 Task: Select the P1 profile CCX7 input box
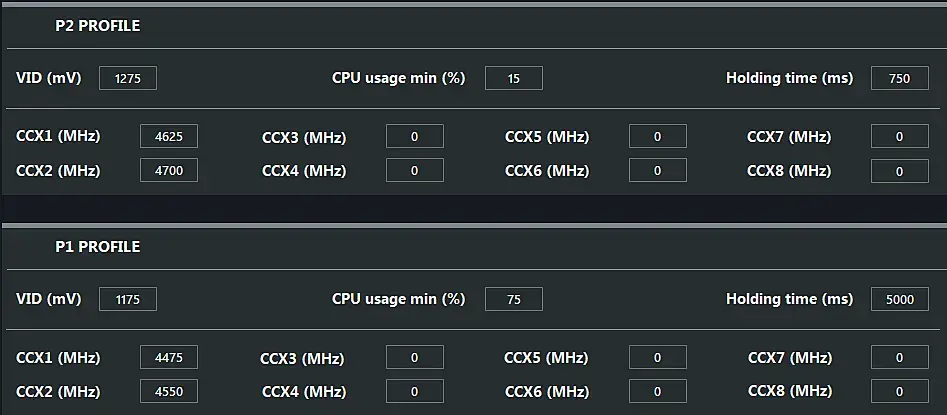(900, 358)
